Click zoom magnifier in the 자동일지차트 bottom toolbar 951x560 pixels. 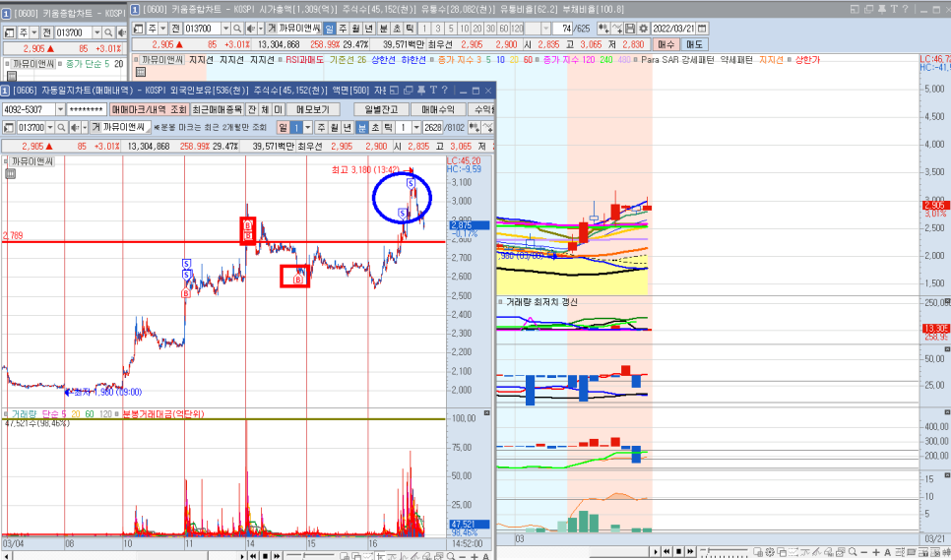[452, 556]
